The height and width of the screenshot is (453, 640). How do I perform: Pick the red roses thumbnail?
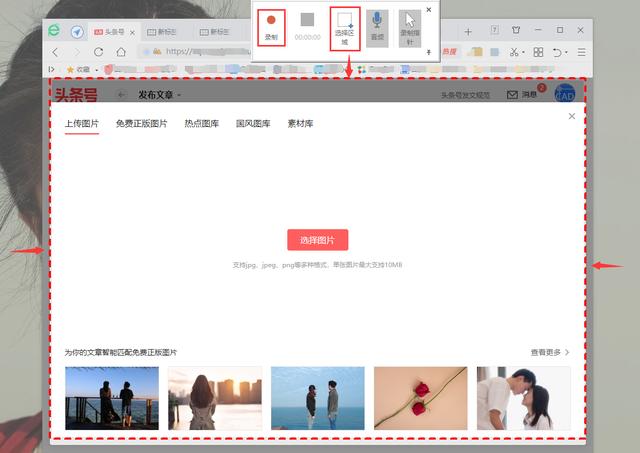421,398
